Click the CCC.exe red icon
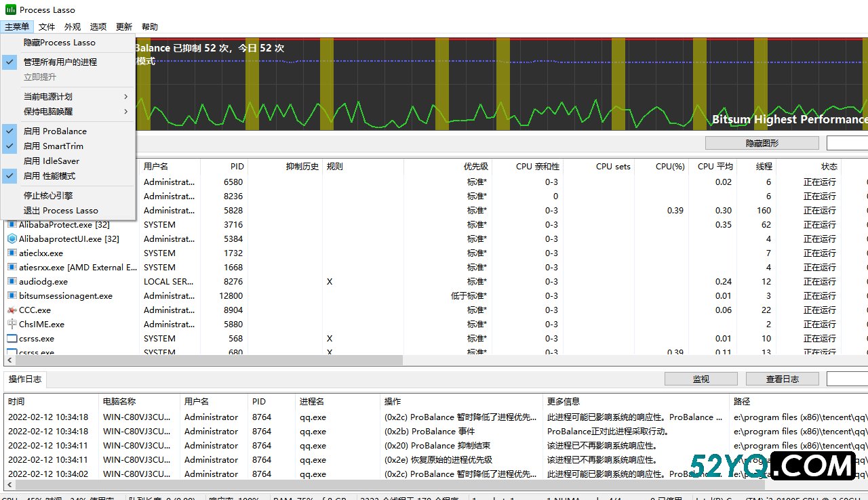 coord(12,310)
